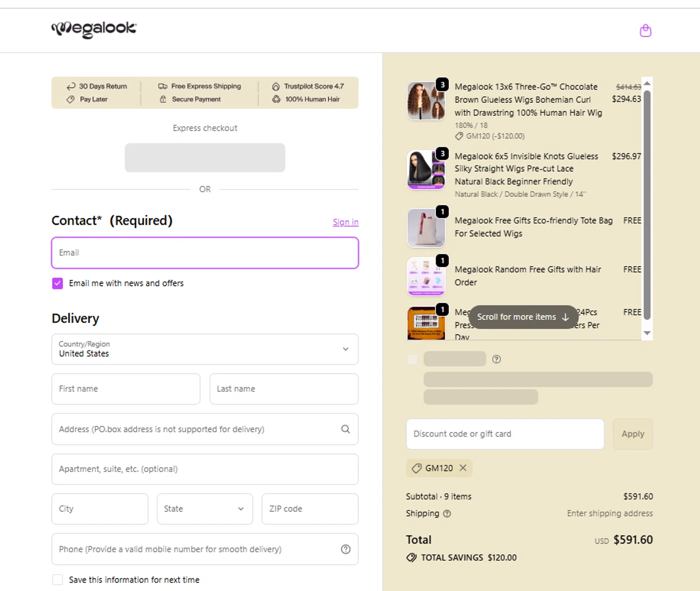
Task: Focus the ZIP code field
Action: click(310, 509)
